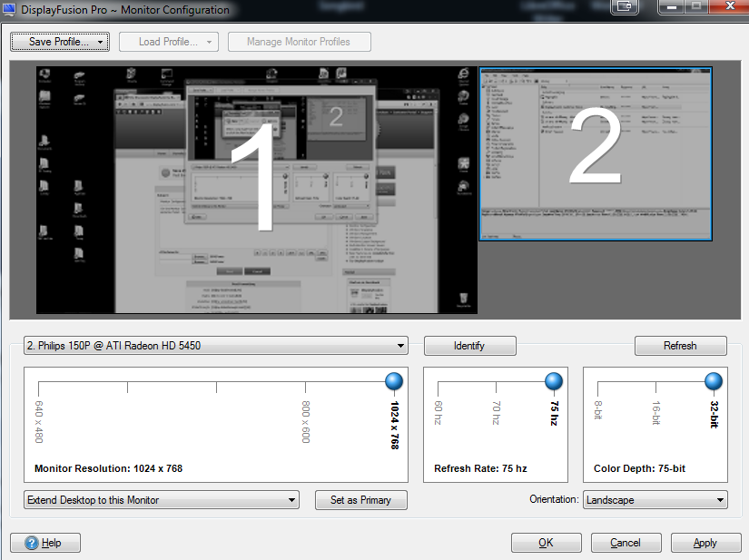
Task: Click the 1024 x 768 tick label
Action: point(395,425)
